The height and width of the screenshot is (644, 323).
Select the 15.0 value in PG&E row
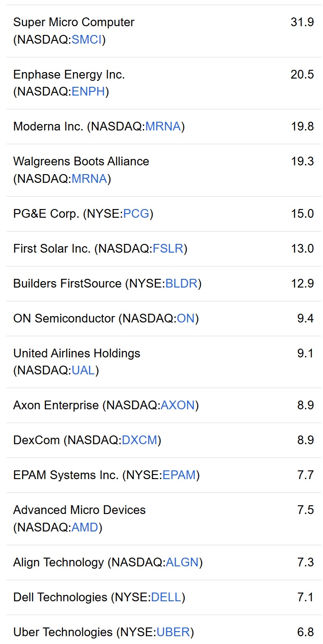coord(302,214)
